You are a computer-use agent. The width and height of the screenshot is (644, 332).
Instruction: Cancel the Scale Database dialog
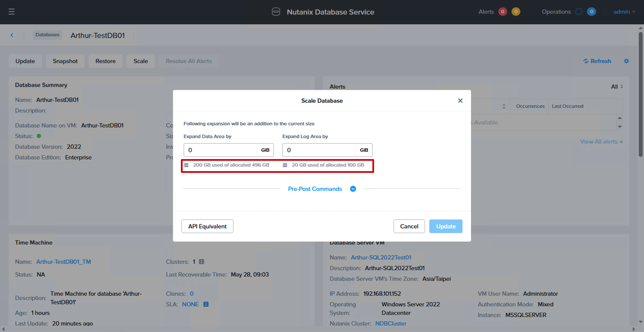pos(409,227)
